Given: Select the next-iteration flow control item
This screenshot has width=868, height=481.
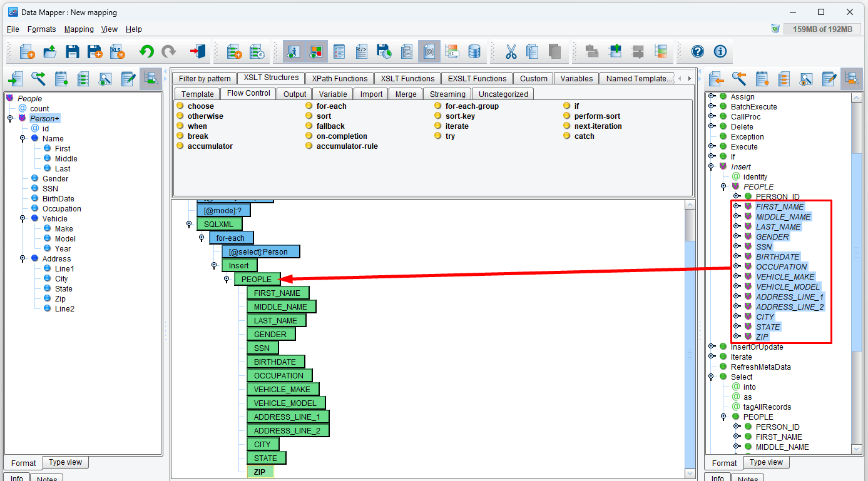Looking at the screenshot, I should (x=598, y=126).
